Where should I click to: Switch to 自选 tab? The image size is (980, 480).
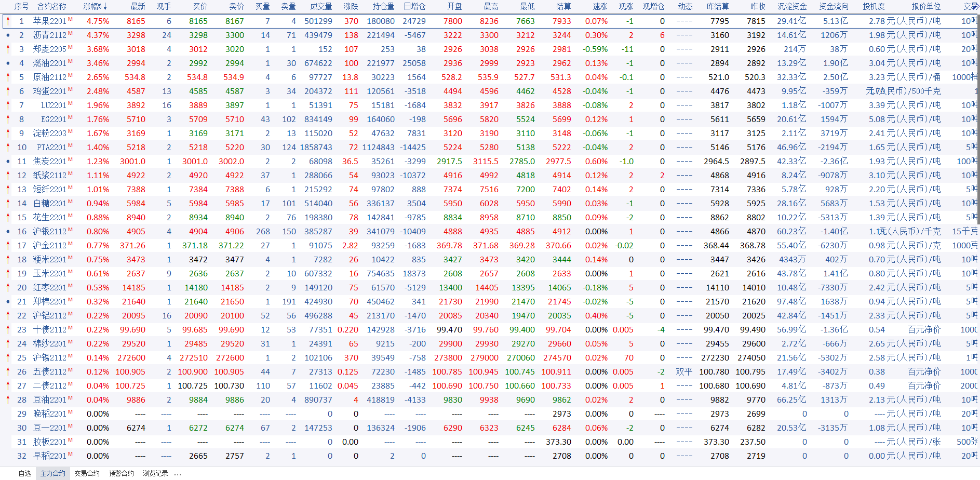click(25, 474)
